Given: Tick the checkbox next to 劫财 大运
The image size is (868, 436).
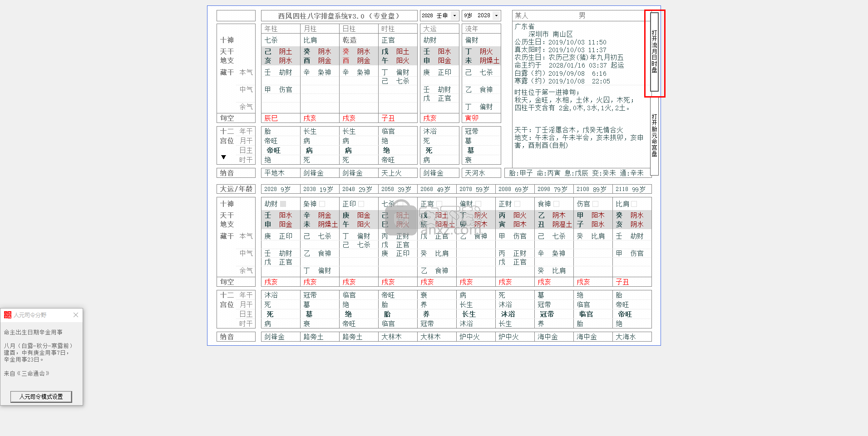Looking at the screenshot, I should [283, 204].
